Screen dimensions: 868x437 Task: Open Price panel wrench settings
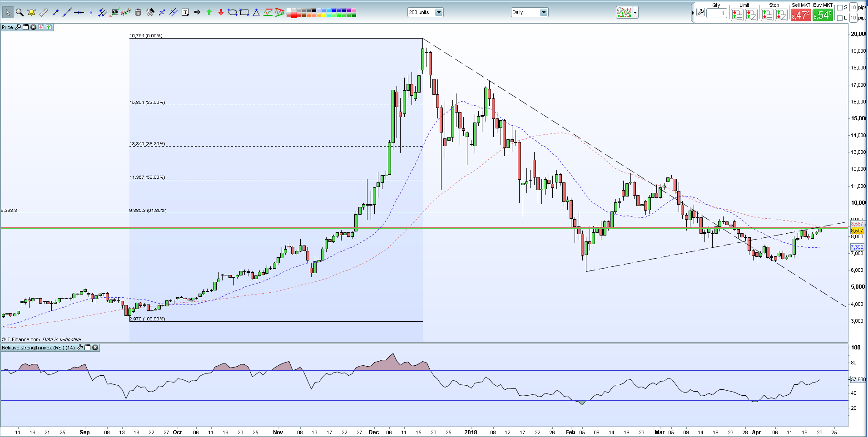[18, 27]
